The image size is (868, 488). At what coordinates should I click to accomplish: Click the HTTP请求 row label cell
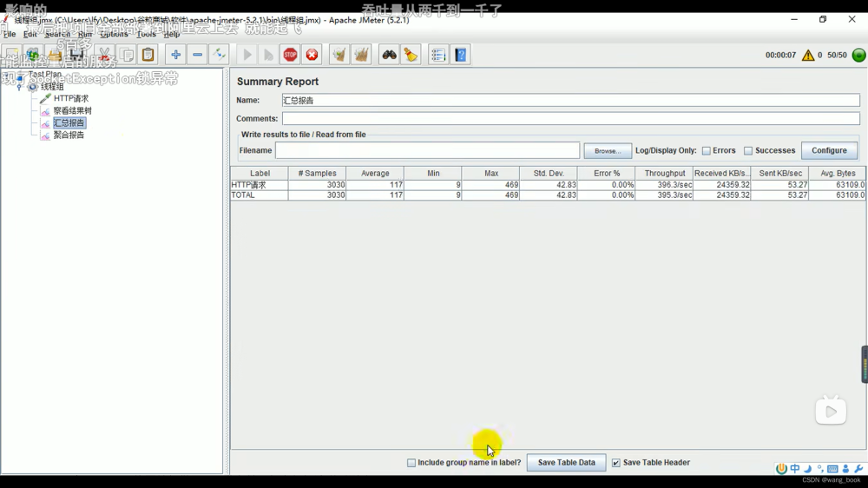coord(259,185)
